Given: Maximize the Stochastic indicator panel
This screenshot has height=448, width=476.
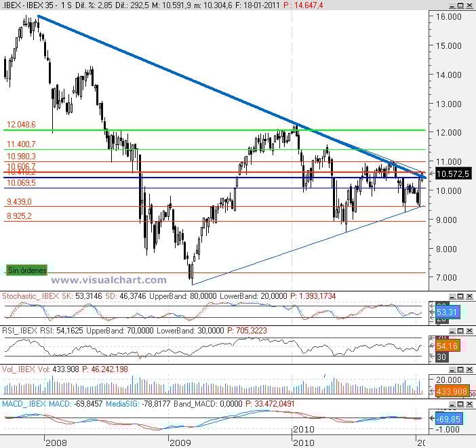Looking at the screenshot, I should pyautogui.click(x=460, y=296).
